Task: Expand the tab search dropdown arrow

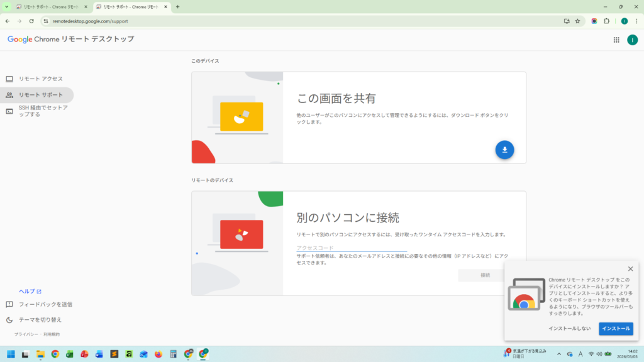Action: (7, 7)
